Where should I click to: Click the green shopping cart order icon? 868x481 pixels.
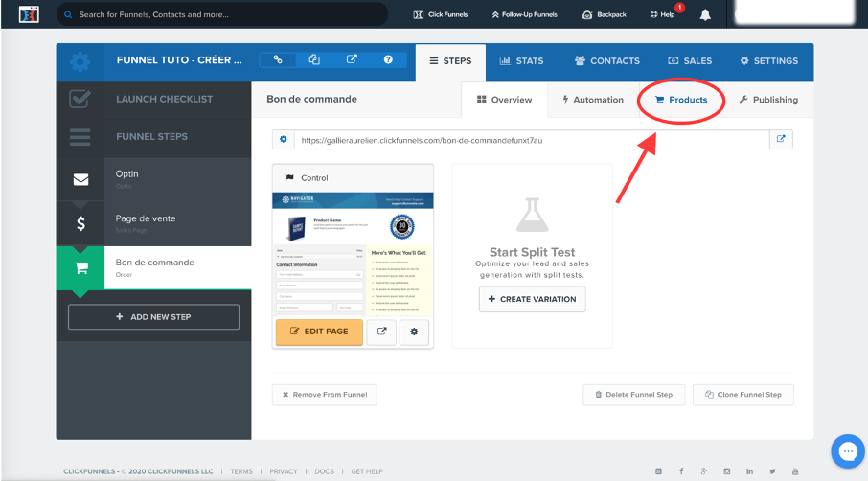pyautogui.click(x=80, y=268)
